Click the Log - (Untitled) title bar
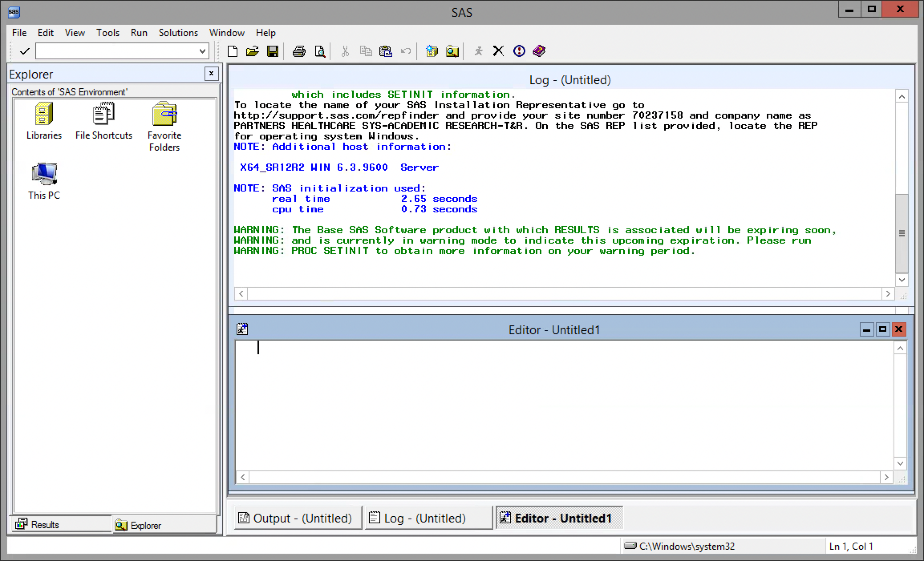The height and width of the screenshot is (561, 924). [x=570, y=80]
